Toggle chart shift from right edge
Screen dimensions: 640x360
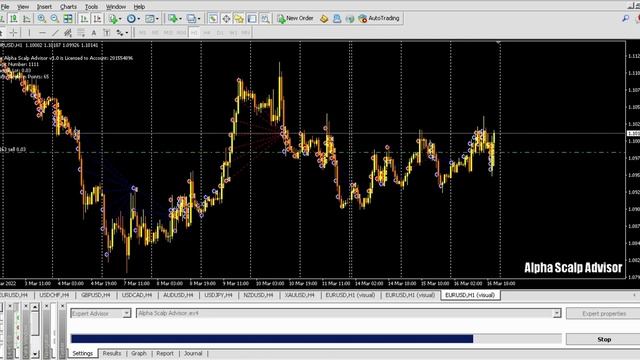[x=97, y=18]
